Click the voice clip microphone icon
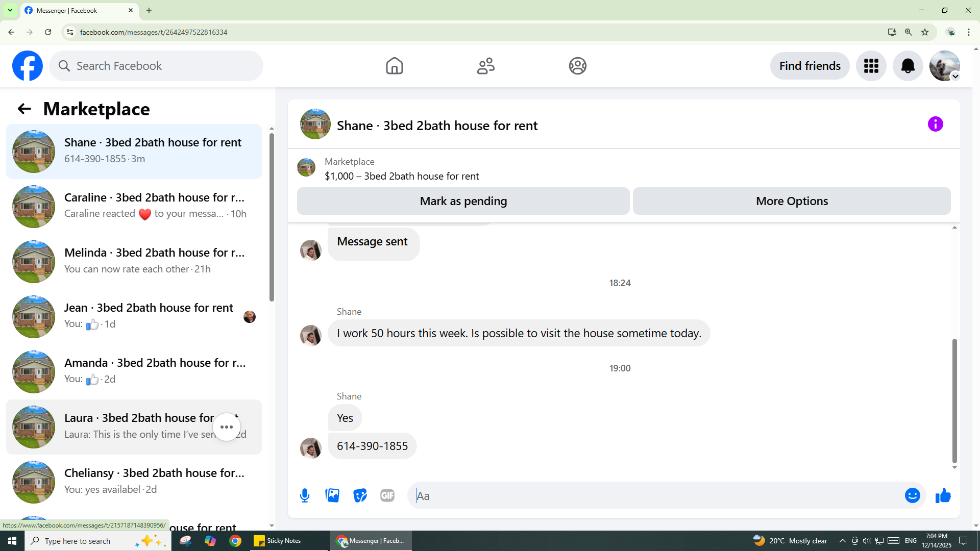Viewport: 980px width, 551px height. 305,495
